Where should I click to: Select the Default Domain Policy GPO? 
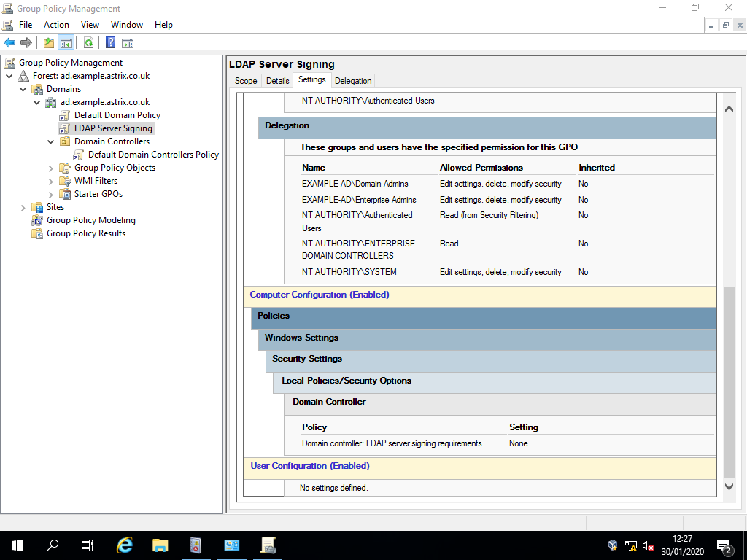click(x=117, y=114)
